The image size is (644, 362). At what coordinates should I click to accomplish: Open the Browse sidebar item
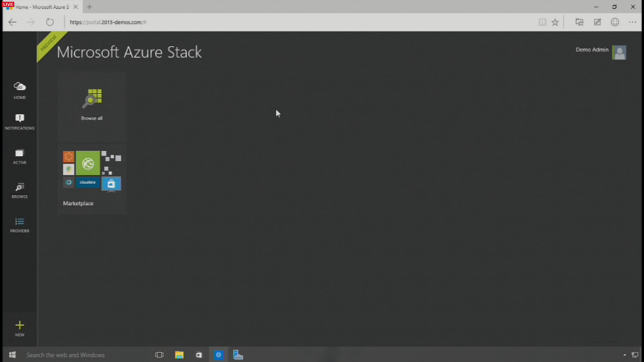pyautogui.click(x=19, y=190)
